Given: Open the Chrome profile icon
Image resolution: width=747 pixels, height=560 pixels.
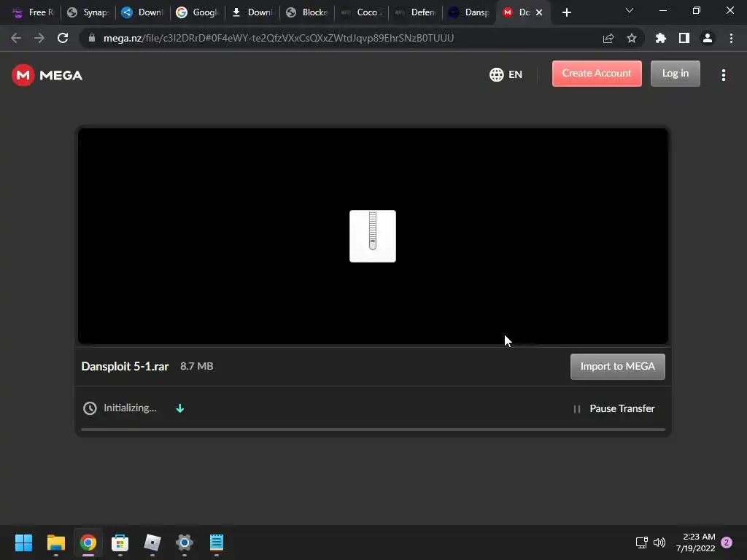Looking at the screenshot, I should click(707, 38).
